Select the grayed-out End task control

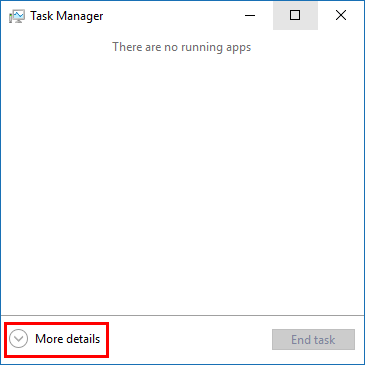pyautogui.click(x=313, y=340)
